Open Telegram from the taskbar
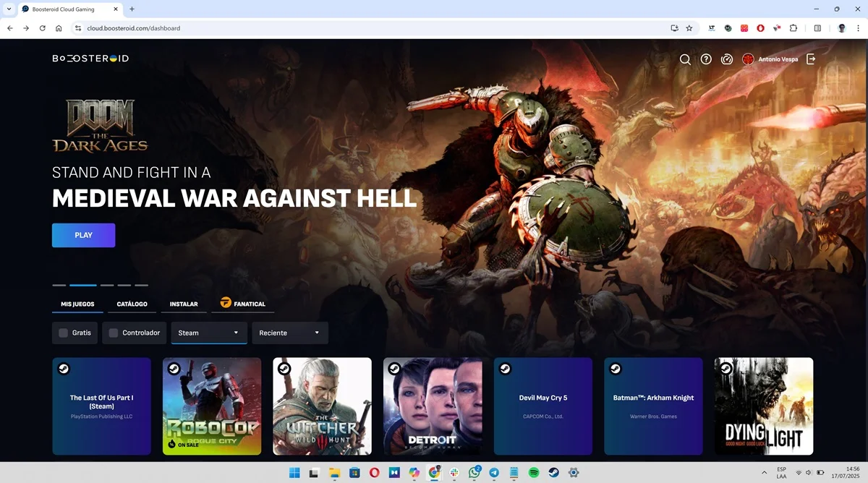The width and height of the screenshot is (868, 483). click(494, 472)
